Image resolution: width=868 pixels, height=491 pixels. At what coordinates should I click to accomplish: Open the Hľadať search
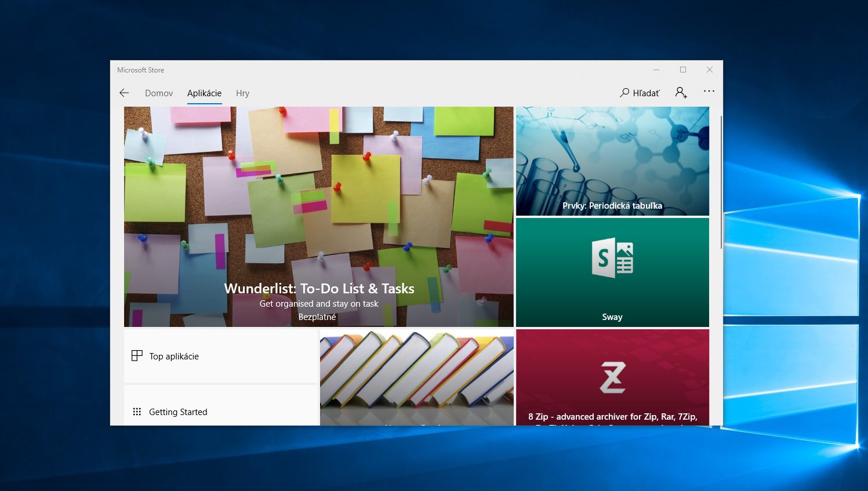640,93
